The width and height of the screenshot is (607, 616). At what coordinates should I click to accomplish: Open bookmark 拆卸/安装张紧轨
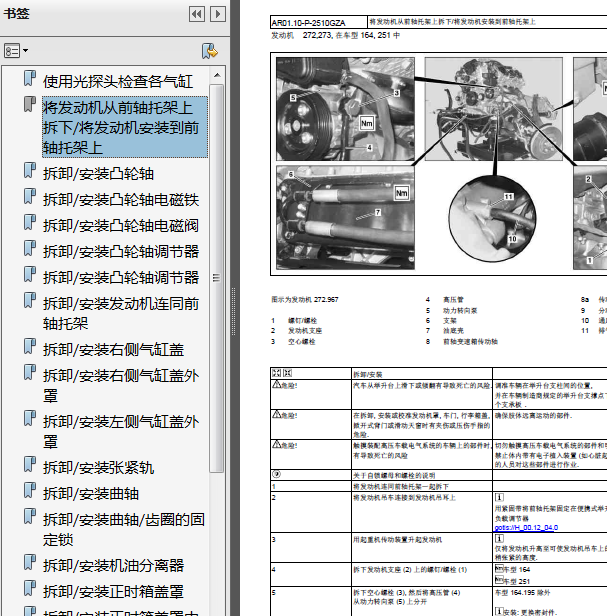(99, 468)
